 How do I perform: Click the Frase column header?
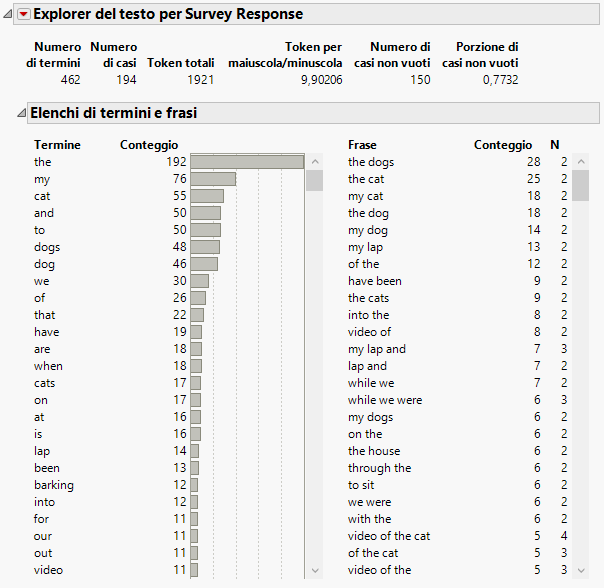362,145
